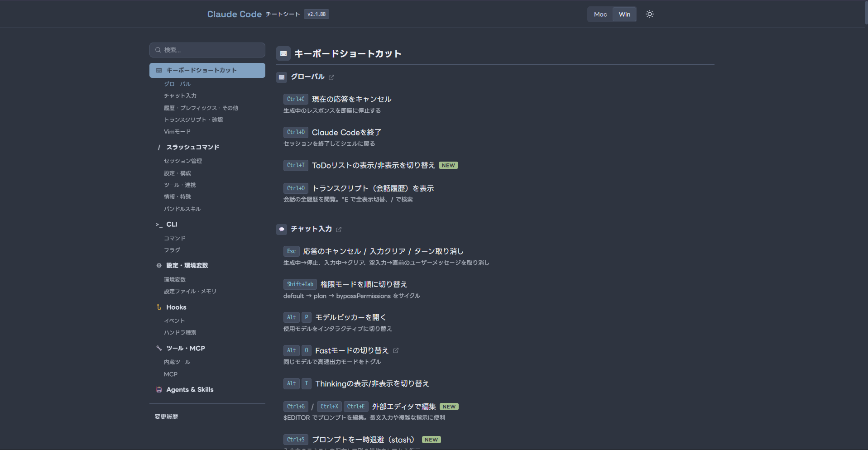
Task: Toggle light mode with the sun icon
Action: click(649, 14)
